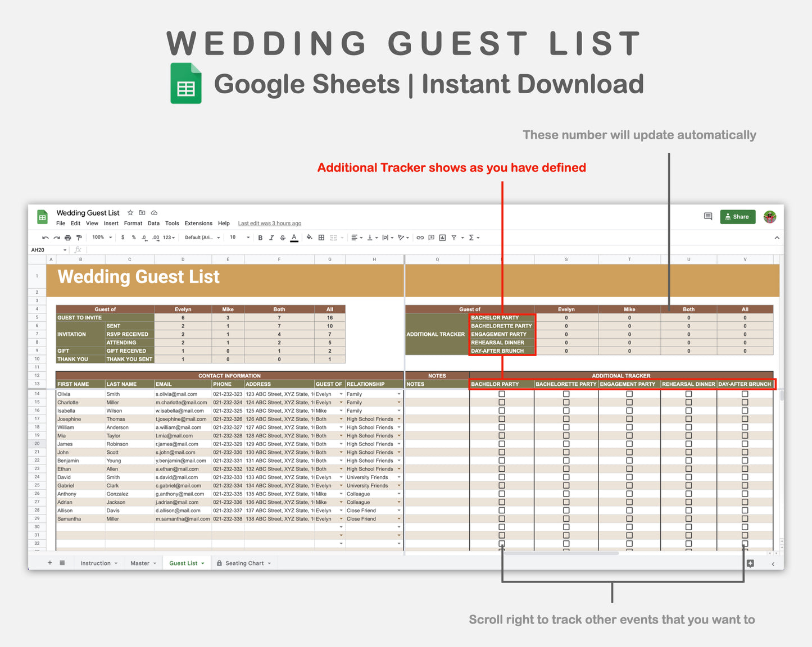Select the Print icon in the toolbar
812x647 pixels.
pyautogui.click(x=68, y=237)
